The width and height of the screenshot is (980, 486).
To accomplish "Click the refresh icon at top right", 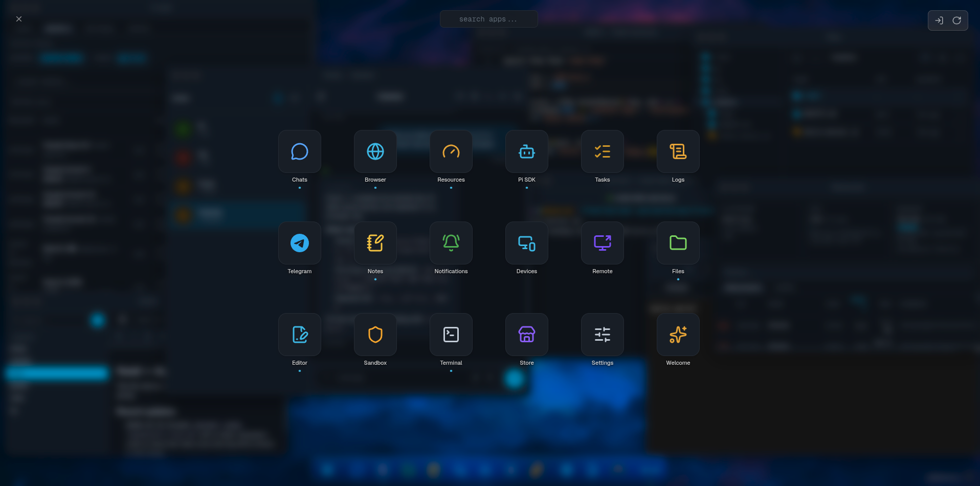I will pos(956,20).
